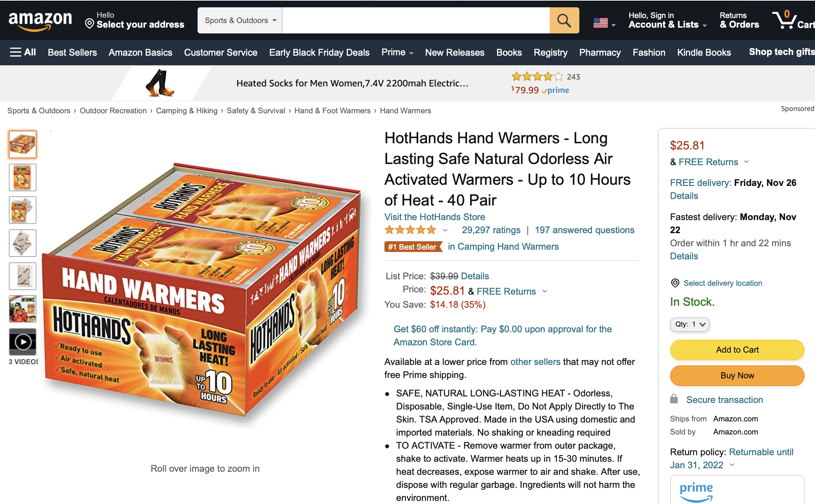The width and height of the screenshot is (815, 504).
Task: Click the Amazon logo
Action: click(40, 21)
